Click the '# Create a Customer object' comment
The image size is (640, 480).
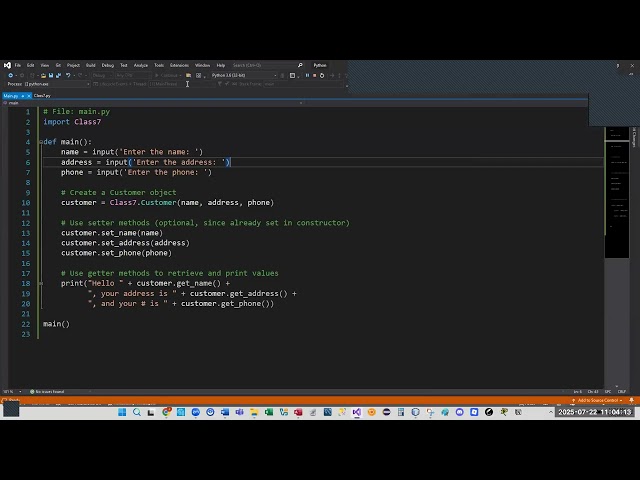(x=119, y=193)
